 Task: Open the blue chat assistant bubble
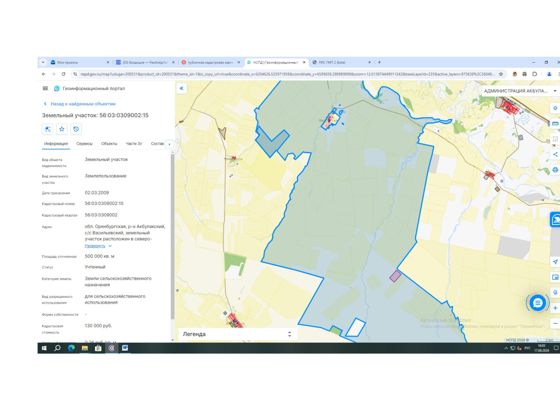[538, 303]
